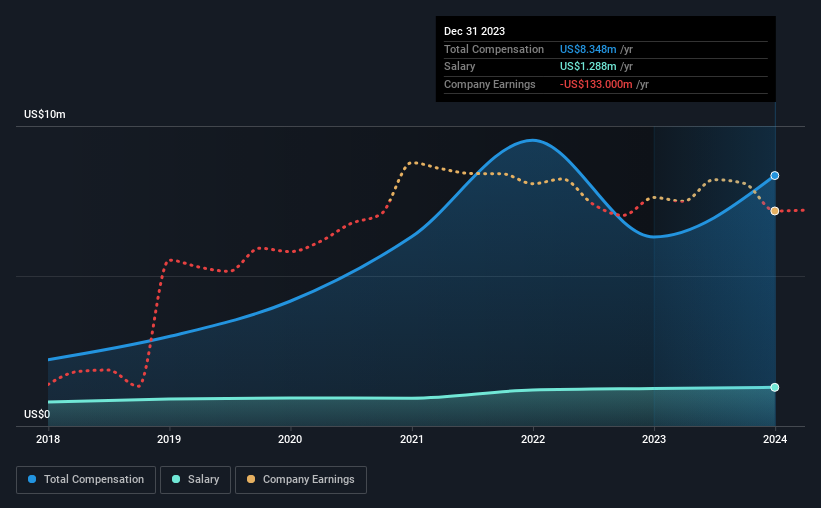Viewport: 821px width, 508px height.
Task: Click the 2020 x-axis label
Action: pos(290,439)
